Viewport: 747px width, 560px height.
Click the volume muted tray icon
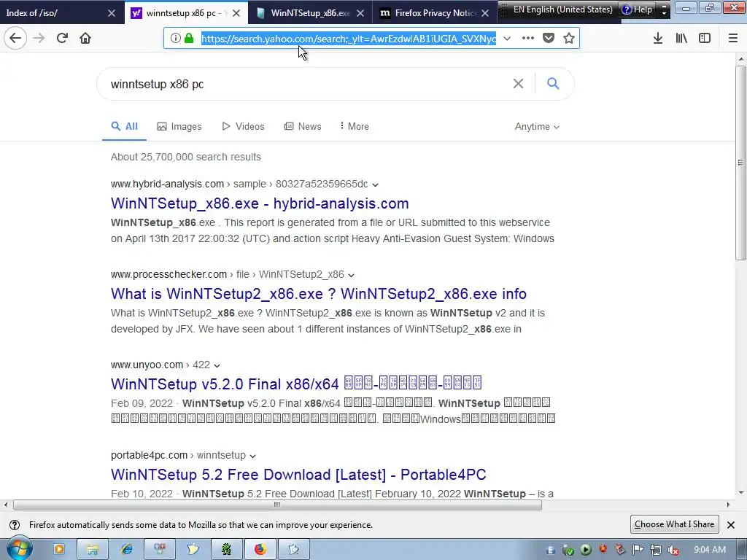(x=673, y=550)
